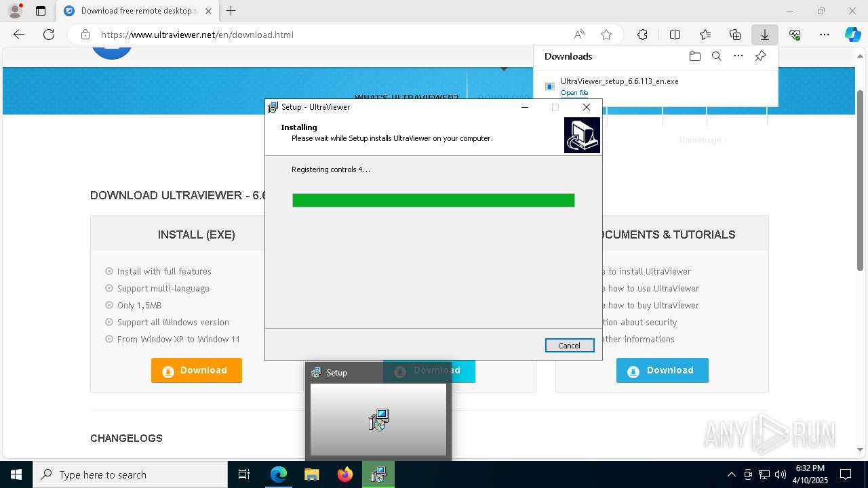
Task: Click the 'Install with full features' text
Action: coord(164,271)
